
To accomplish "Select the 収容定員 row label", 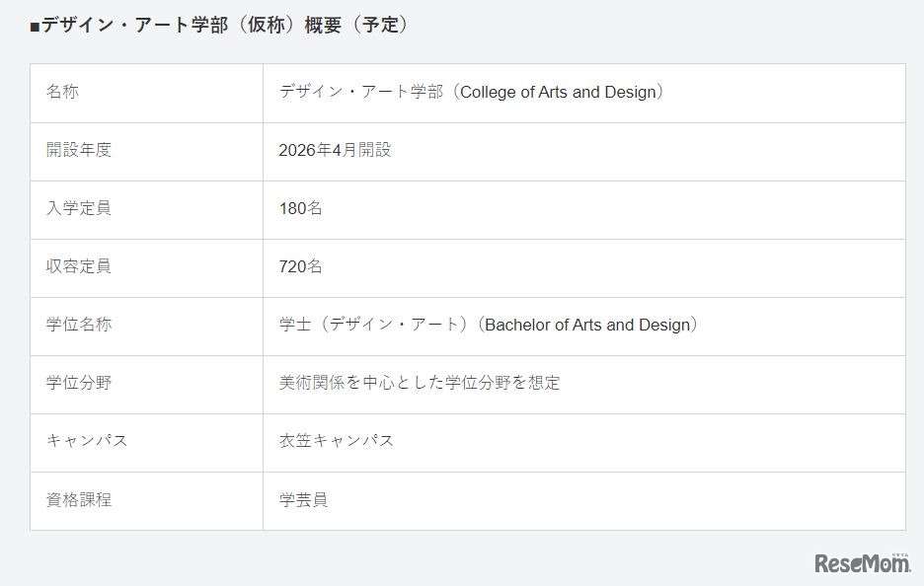I will (79, 267).
